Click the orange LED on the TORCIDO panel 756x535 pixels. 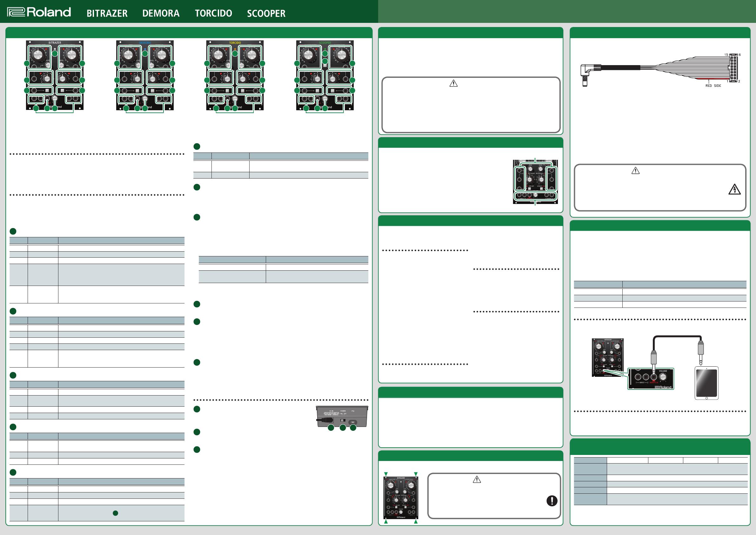coord(235,49)
